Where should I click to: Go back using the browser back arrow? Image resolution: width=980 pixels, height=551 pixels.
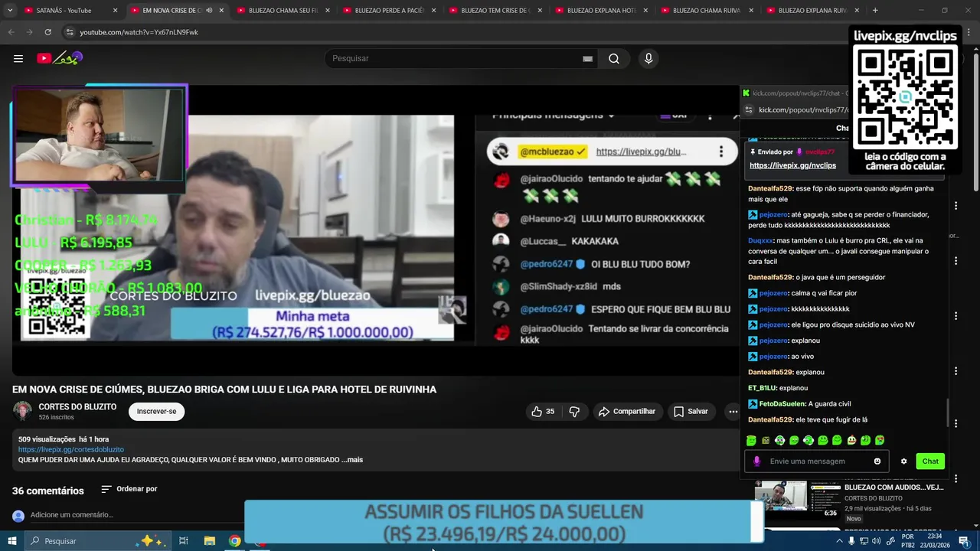(x=11, y=32)
